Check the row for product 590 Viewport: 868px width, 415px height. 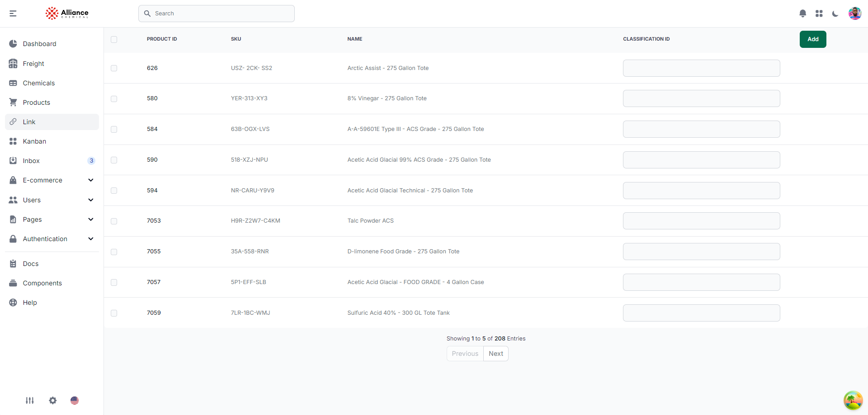pos(114,160)
